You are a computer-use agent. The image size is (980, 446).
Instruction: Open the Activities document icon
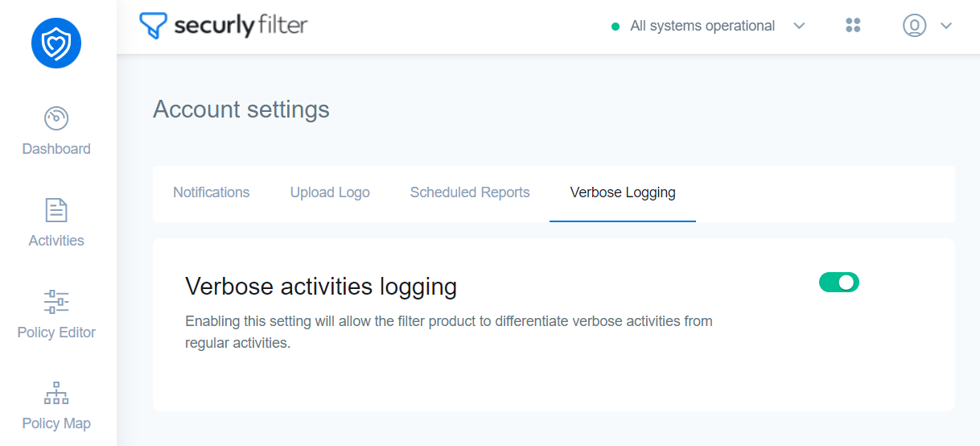coord(56,210)
